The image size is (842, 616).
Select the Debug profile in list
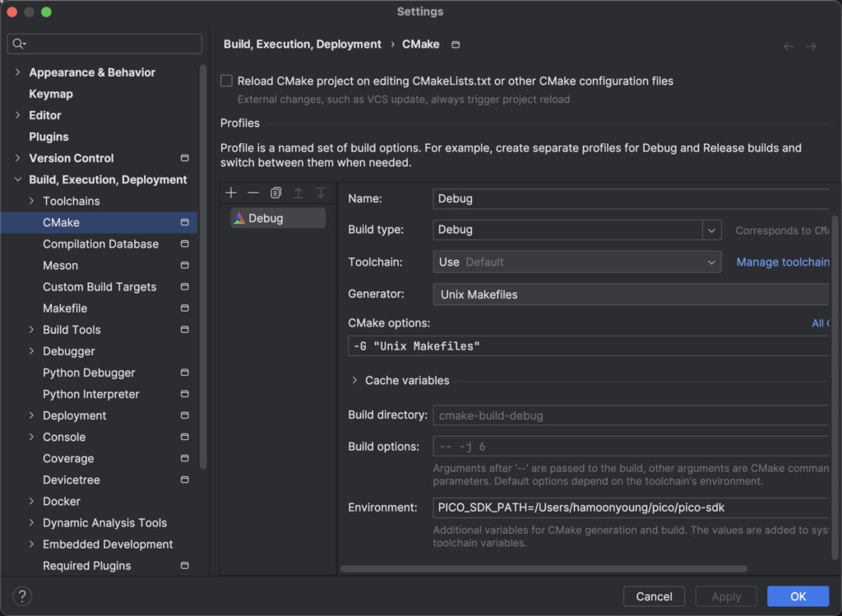point(278,218)
